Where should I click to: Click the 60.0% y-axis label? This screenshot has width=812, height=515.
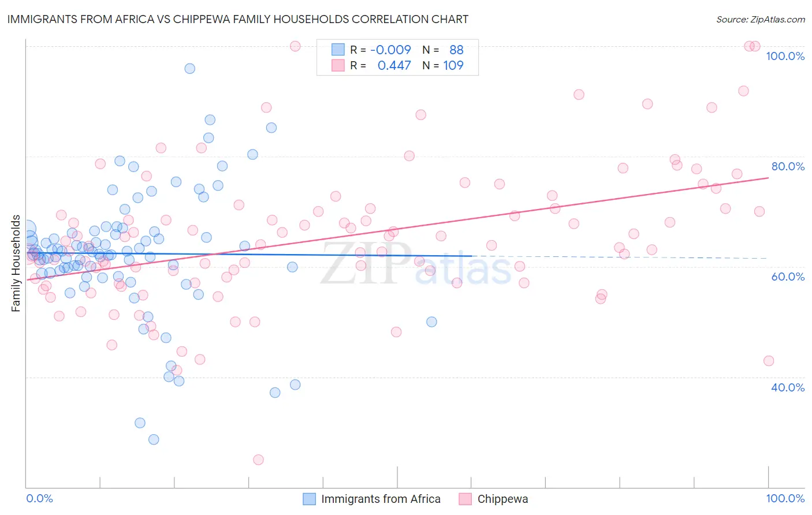(x=788, y=277)
